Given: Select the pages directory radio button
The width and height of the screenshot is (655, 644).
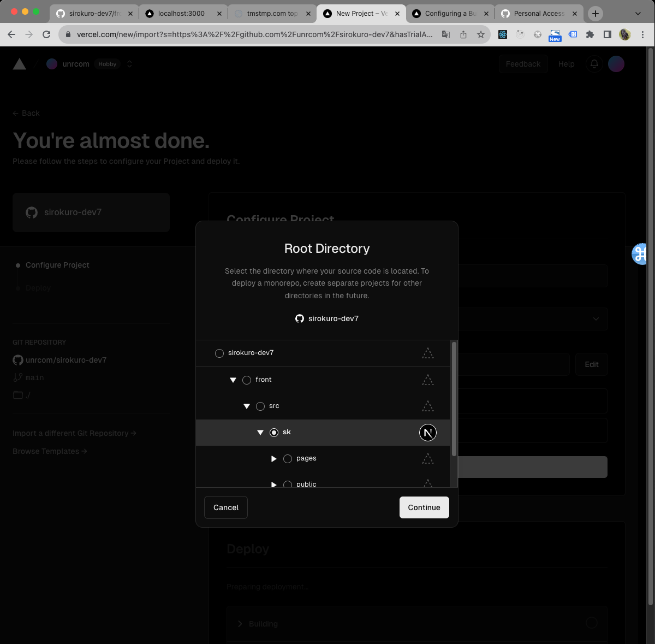Looking at the screenshot, I should click(288, 459).
